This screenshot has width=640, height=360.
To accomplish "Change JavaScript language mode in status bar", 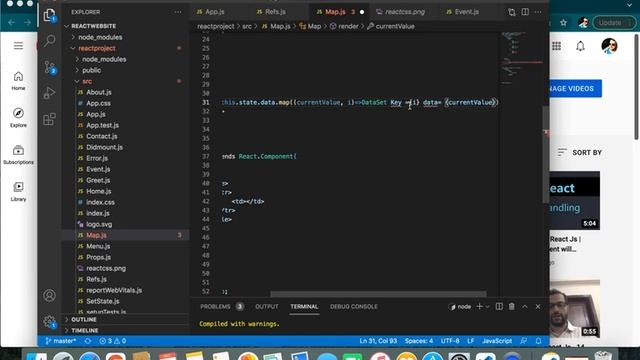I will (x=497, y=341).
